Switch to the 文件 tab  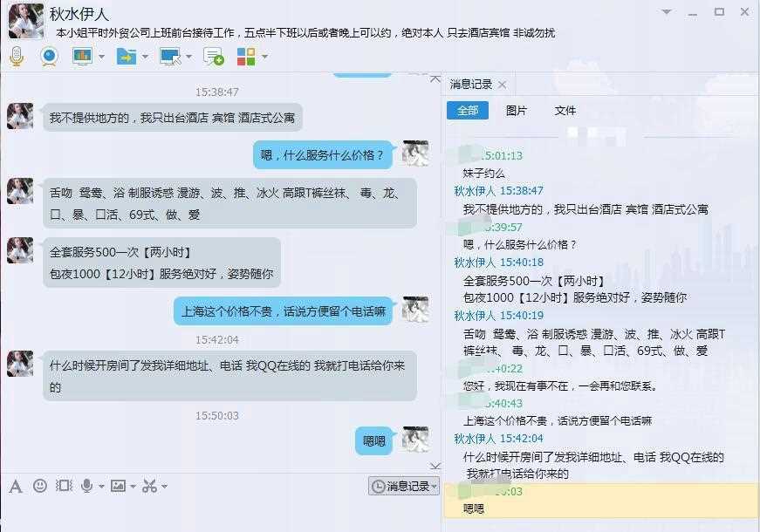click(565, 111)
